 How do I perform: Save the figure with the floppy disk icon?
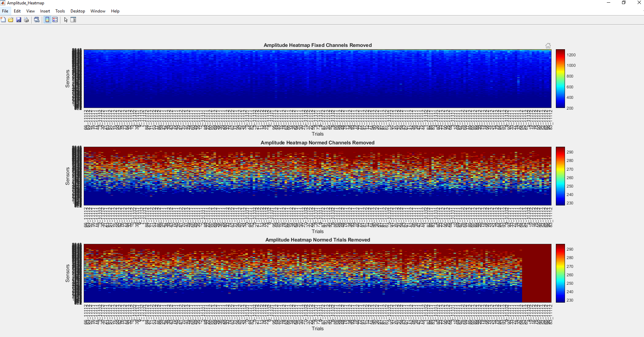[x=19, y=20]
